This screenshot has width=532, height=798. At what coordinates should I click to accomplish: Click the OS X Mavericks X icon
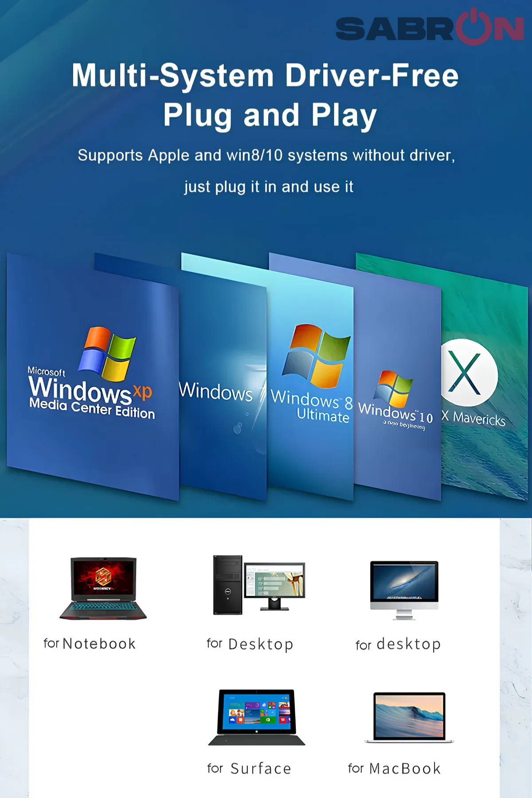(x=468, y=373)
